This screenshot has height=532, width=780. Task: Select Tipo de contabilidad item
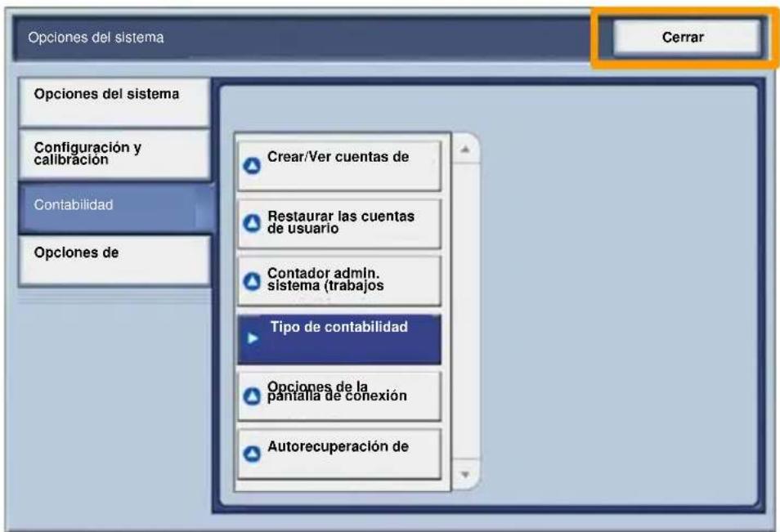(x=339, y=338)
